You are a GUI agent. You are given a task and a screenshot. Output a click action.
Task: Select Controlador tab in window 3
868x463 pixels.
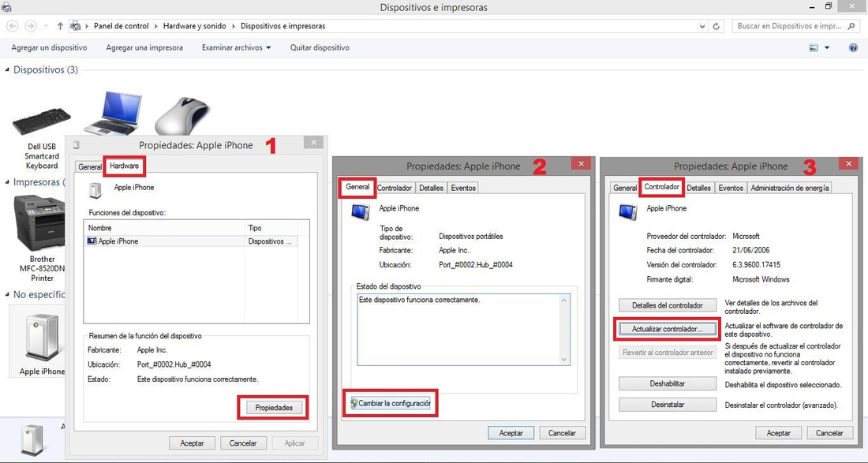pyautogui.click(x=662, y=187)
